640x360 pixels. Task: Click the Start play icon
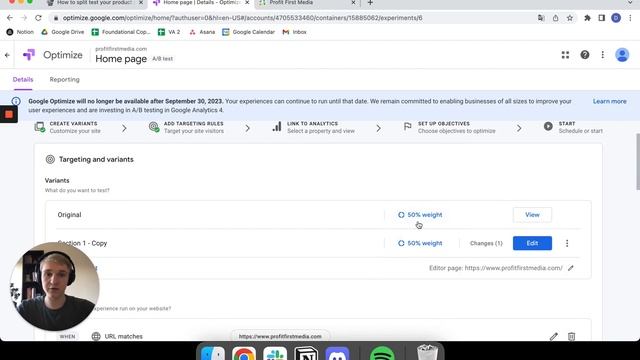548,127
